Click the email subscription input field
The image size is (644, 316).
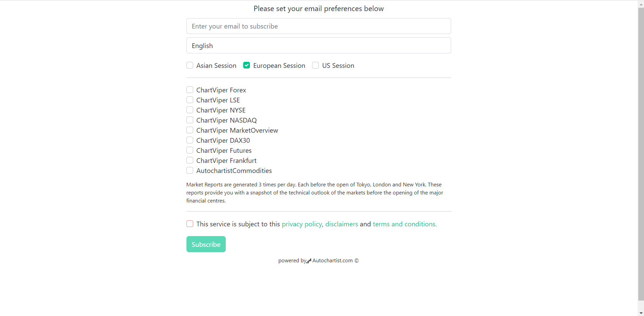pos(318,26)
